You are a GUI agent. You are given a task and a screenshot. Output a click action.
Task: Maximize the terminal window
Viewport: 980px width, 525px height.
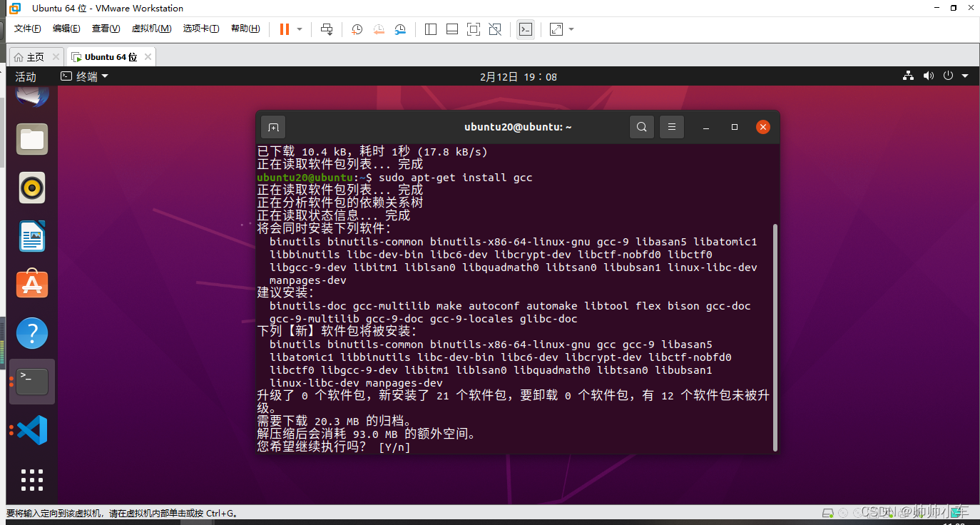tap(735, 127)
